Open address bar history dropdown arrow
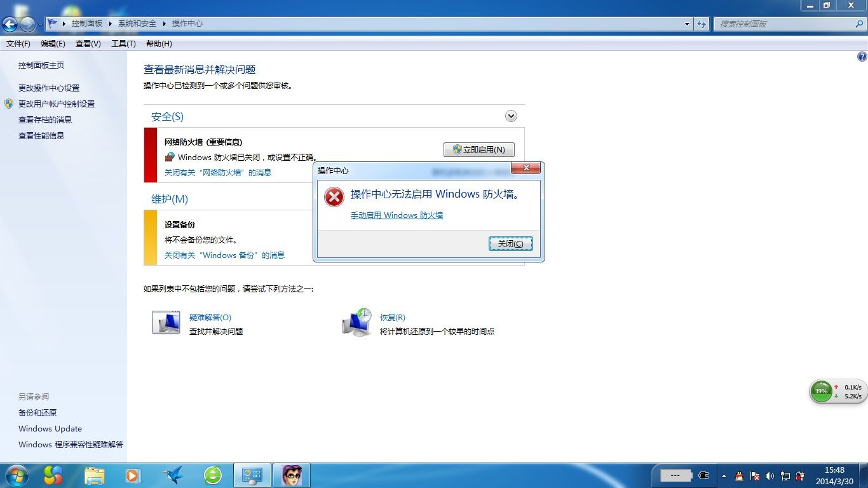Image resolution: width=868 pixels, height=488 pixels. point(688,24)
